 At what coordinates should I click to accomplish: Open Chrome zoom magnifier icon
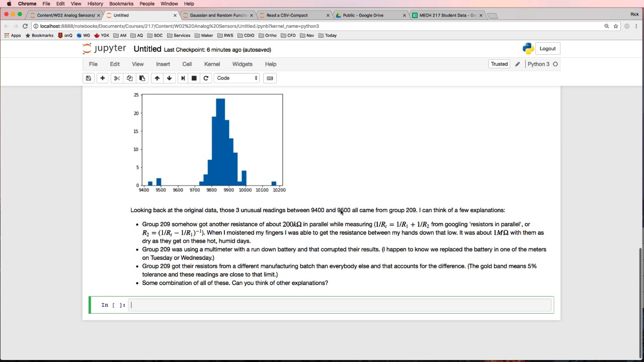[x=606, y=26]
